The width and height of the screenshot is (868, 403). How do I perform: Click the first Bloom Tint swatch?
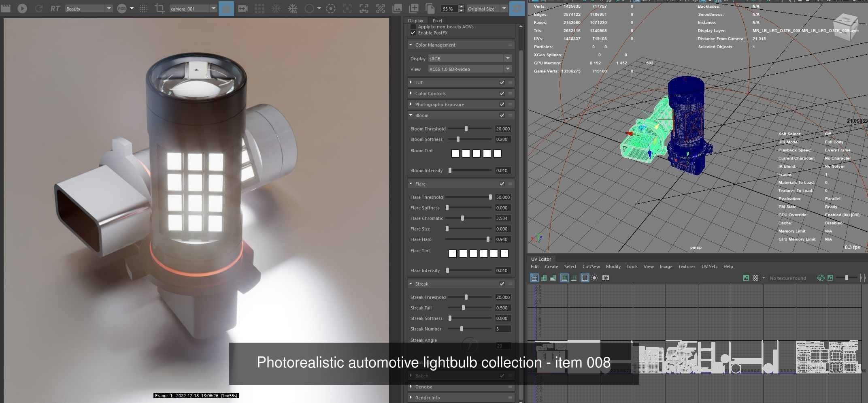pos(455,154)
